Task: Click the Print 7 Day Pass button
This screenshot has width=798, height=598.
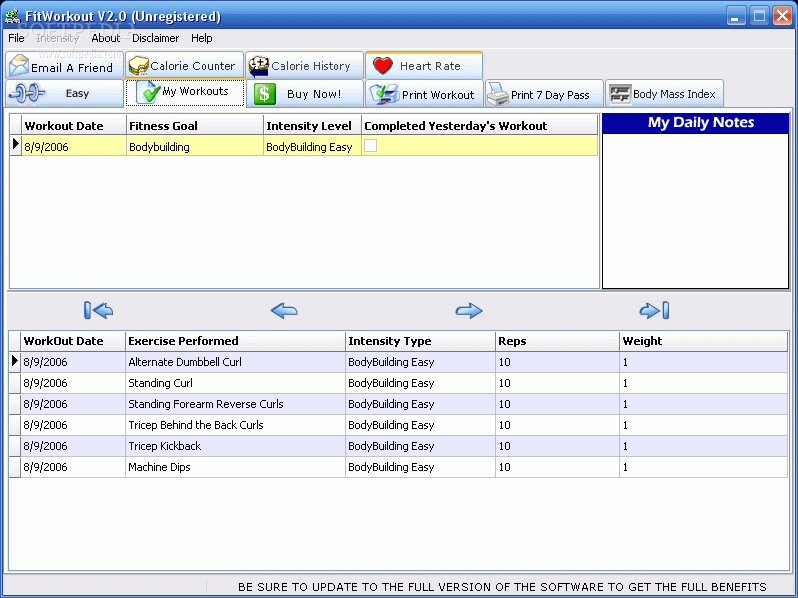Action: [544, 94]
